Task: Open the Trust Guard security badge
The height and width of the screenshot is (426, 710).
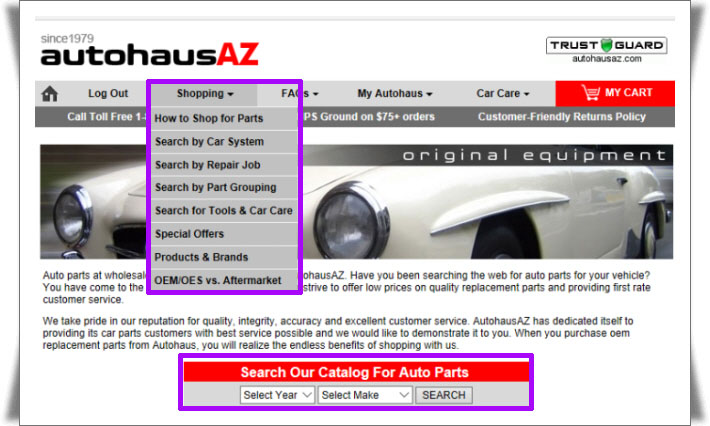Action: [x=606, y=45]
